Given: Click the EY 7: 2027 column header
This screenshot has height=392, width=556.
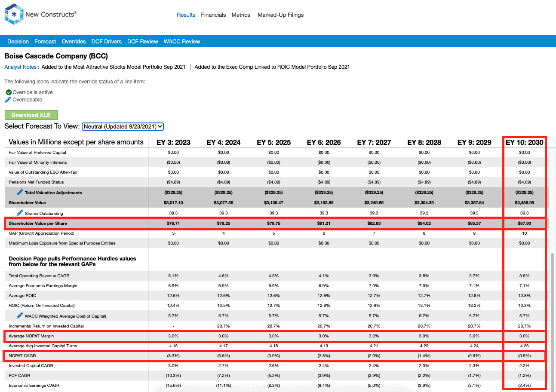Looking at the screenshot, I should tap(374, 142).
